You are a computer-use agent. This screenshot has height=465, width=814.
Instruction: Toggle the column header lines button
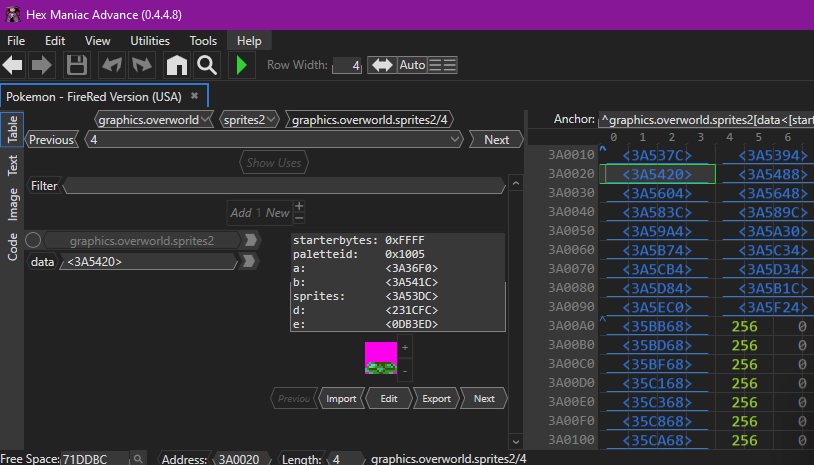pos(442,65)
